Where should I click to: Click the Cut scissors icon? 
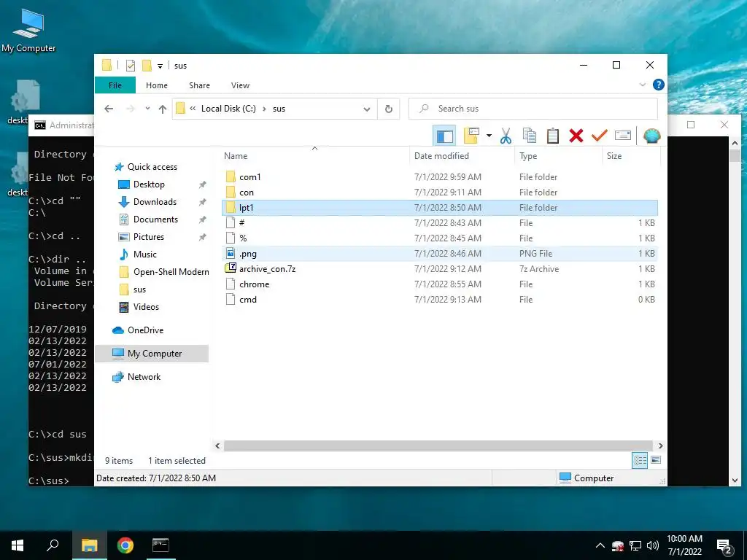click(x=506, y=136)
